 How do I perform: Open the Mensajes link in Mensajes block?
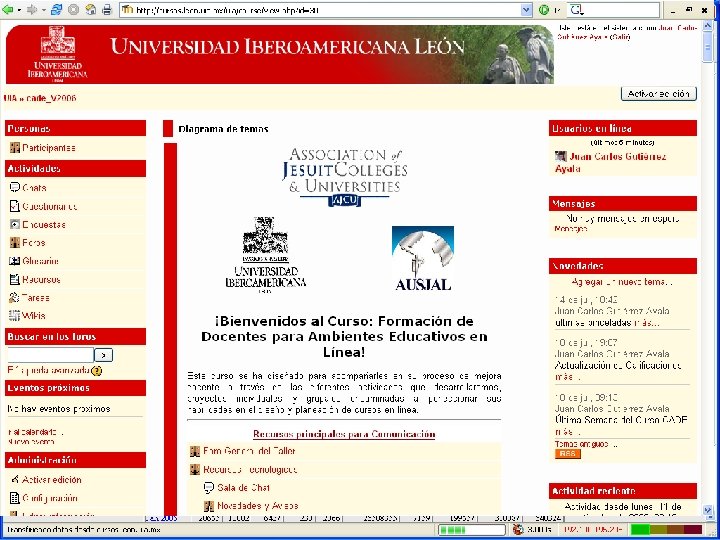pos(571,229)
